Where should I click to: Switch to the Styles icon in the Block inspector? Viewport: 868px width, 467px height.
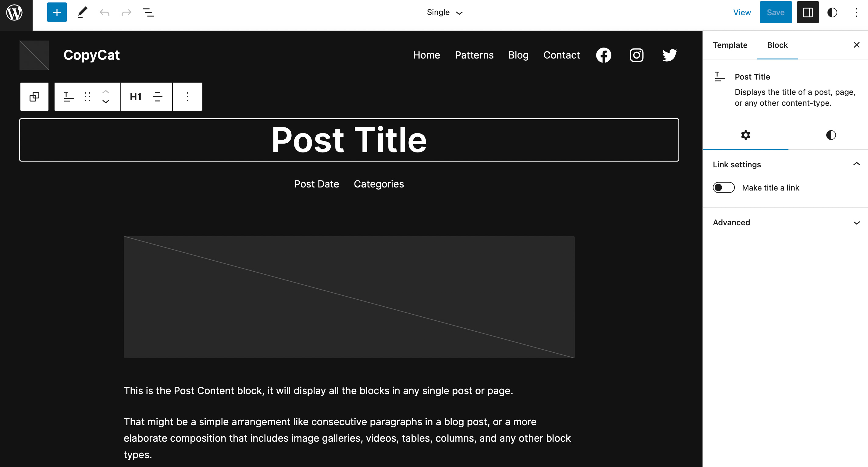831,135
